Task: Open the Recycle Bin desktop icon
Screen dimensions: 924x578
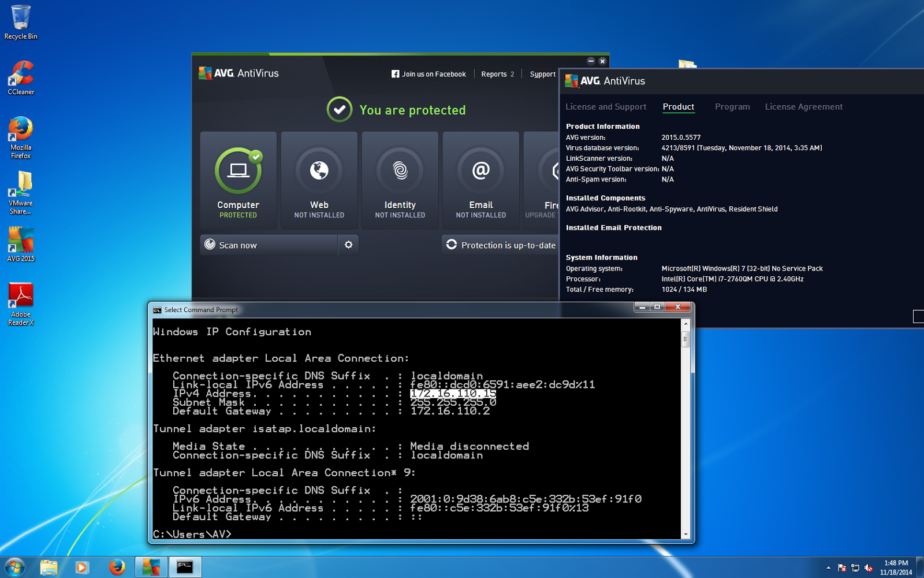Action: click(21, 23)
